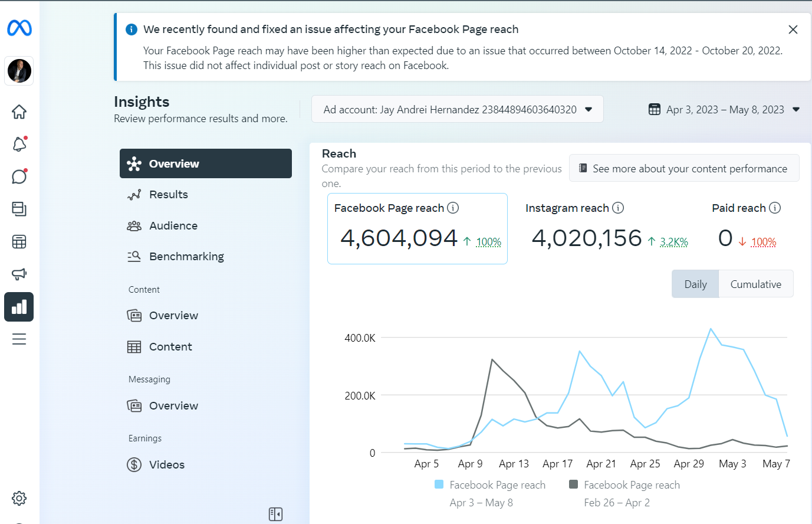Click the Insights bar chart icon
812x524 pixels.
tap(19, 307)
